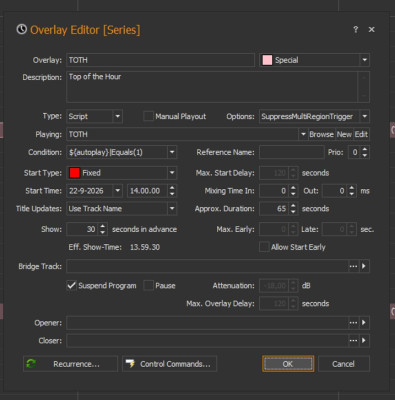Click the Browse button for Playing

[x=321, y=134]
